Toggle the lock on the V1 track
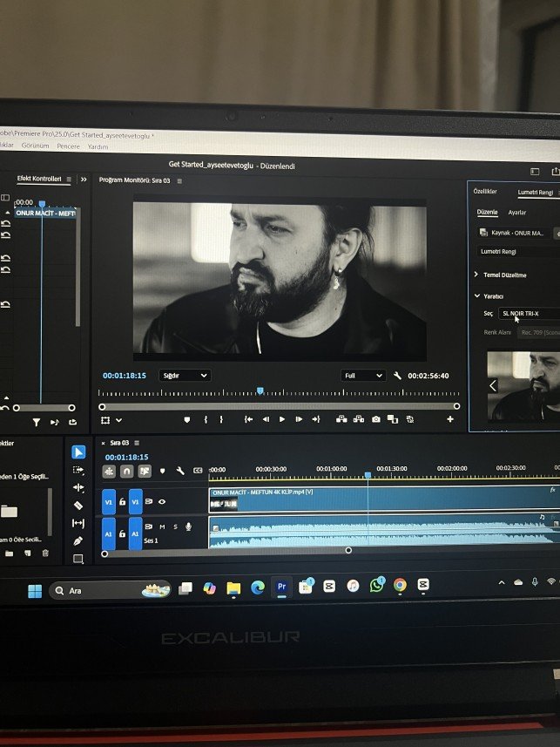 [123, 501]
